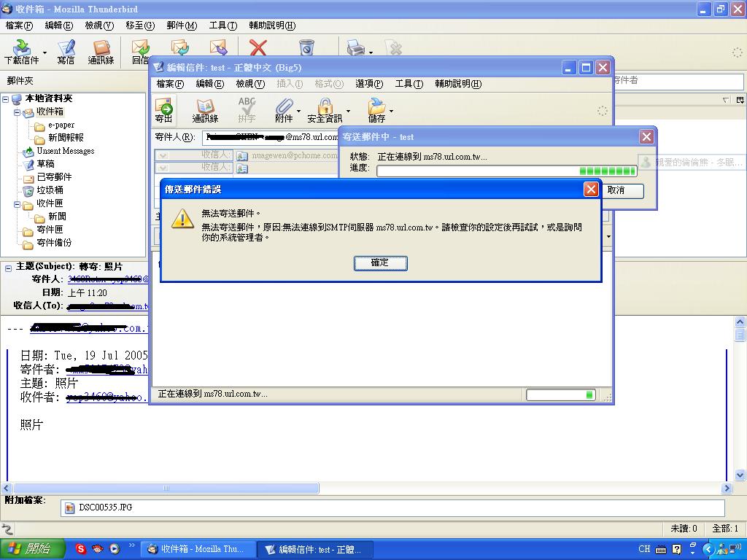Collapse the 收件匣 folder tree node
747x560 pixels.
point(17,204)
